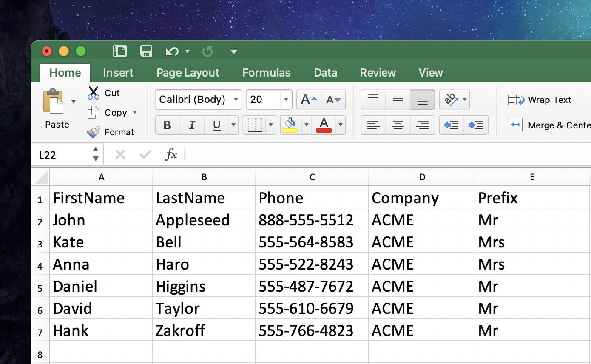The image size is (591, 364).
Task: Toggle Bold formatting
Action: [x=167, y=125]
